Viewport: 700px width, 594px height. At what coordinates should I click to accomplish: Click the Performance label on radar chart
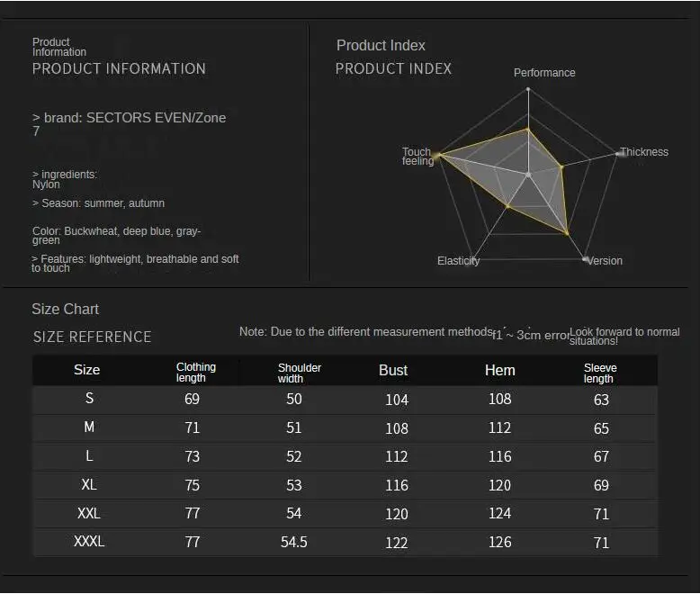pyautogui.click(x=544, y=73)
